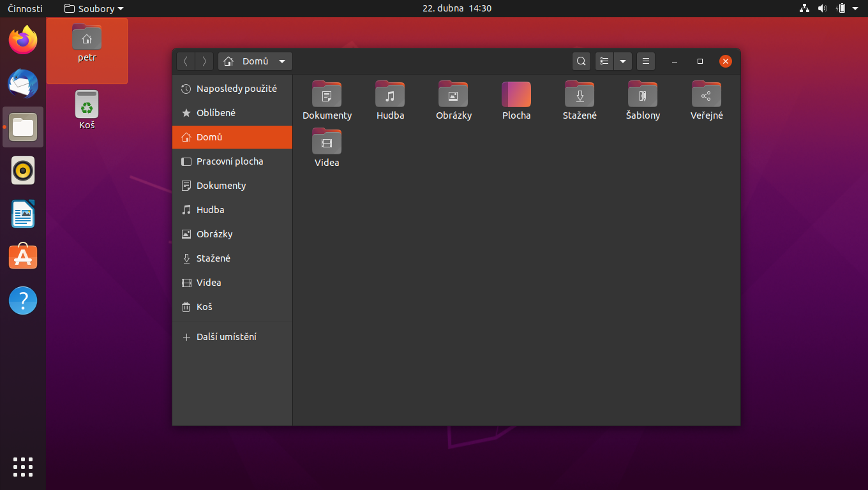
Task: Open the Soubory application menu in top bar
Action: pos(94,8)
